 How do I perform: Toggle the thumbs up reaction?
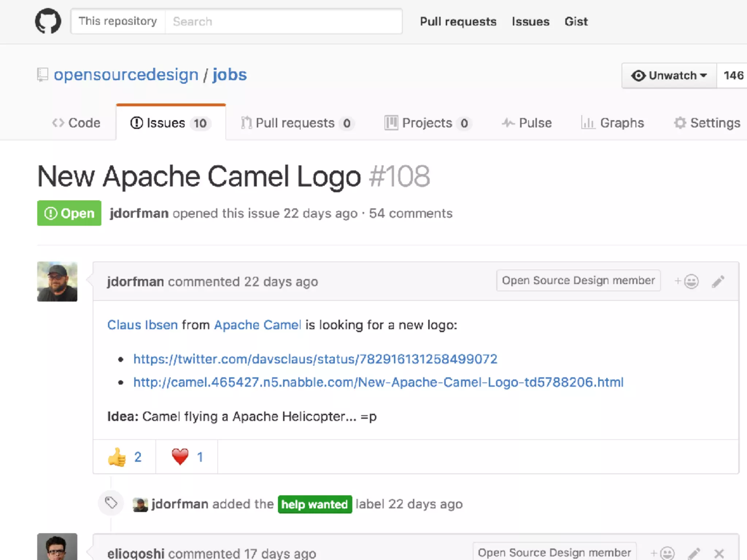[124, 457]
